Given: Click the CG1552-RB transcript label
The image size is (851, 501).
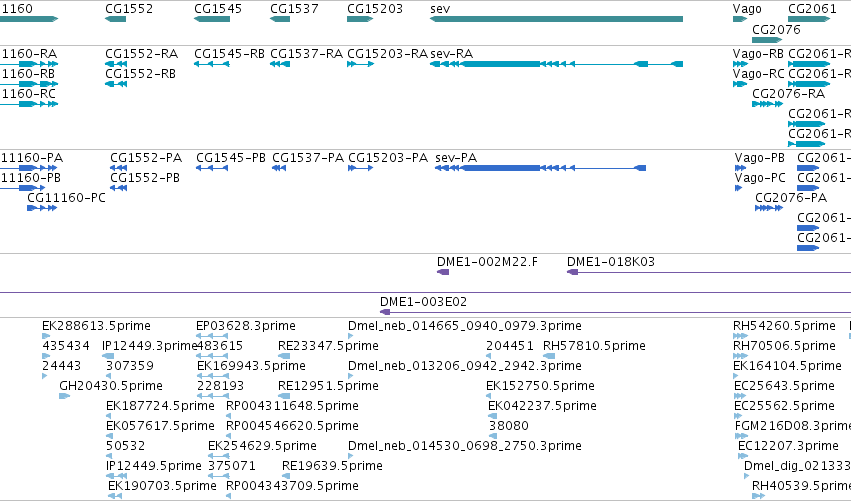Looking at the screenshot, I should (x=141, y=74).
